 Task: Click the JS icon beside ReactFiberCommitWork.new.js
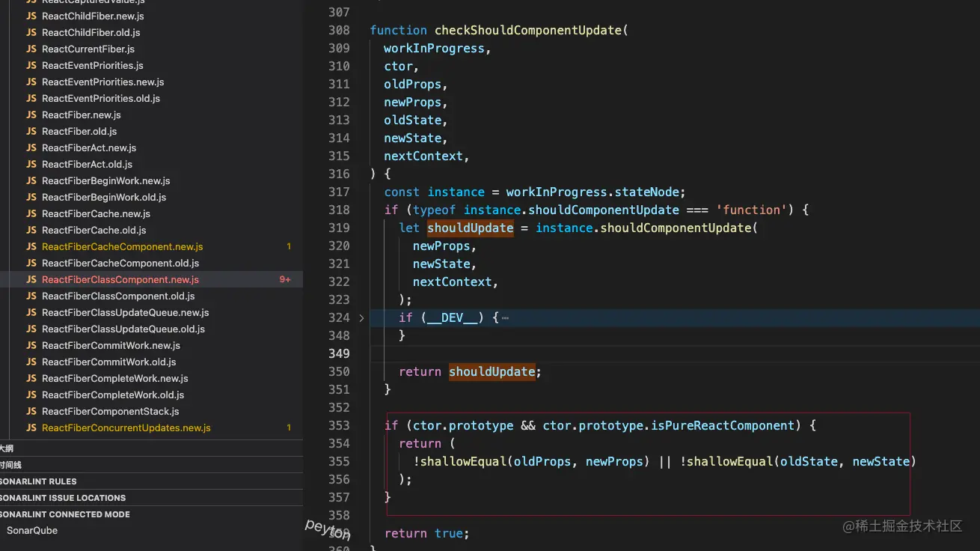pyautogui.click(x=31, y=346)
